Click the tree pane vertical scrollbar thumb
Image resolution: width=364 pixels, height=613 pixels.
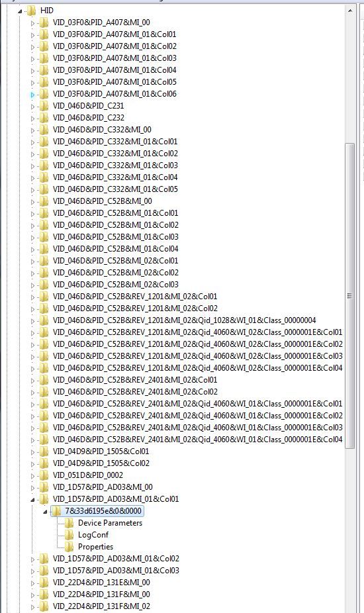pyautogui.click(x=349, y=296)
